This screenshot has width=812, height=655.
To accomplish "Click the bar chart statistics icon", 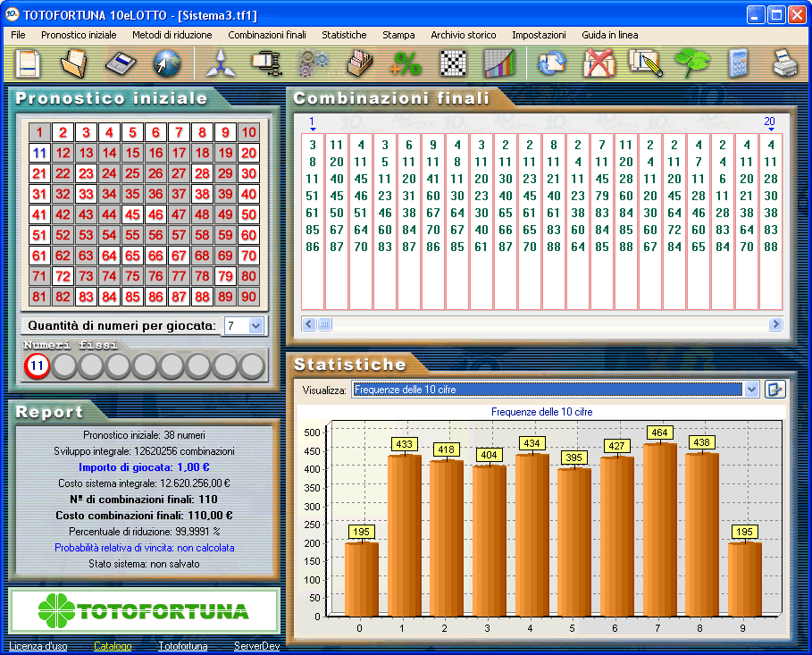I will (499, 63).
